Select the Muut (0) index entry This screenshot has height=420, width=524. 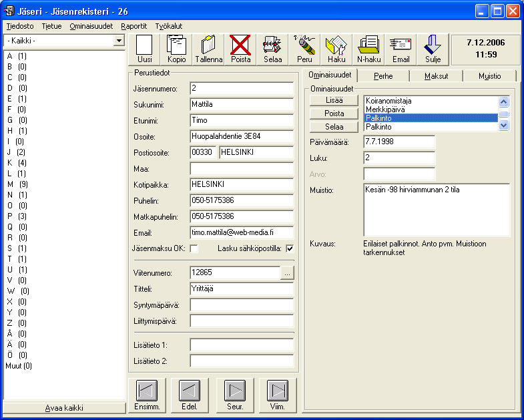(x=19, y=366)
